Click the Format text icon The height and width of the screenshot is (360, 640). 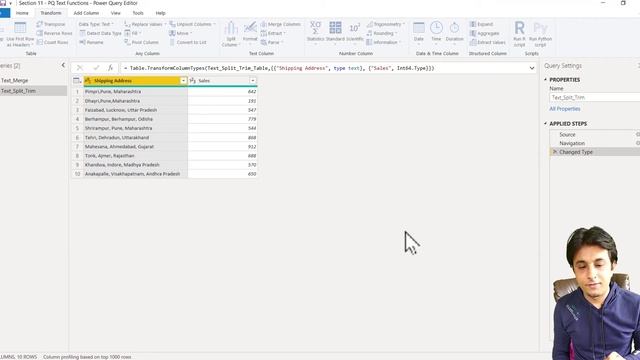(250, 28)
